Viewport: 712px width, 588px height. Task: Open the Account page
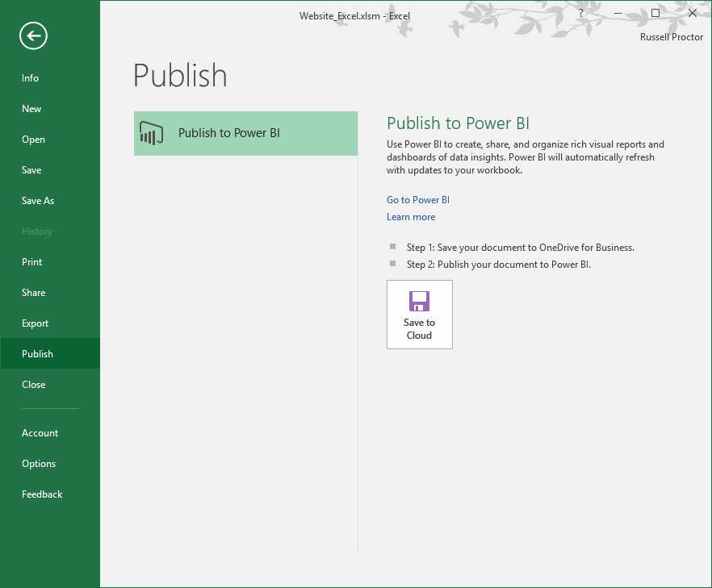pos(50,433)
